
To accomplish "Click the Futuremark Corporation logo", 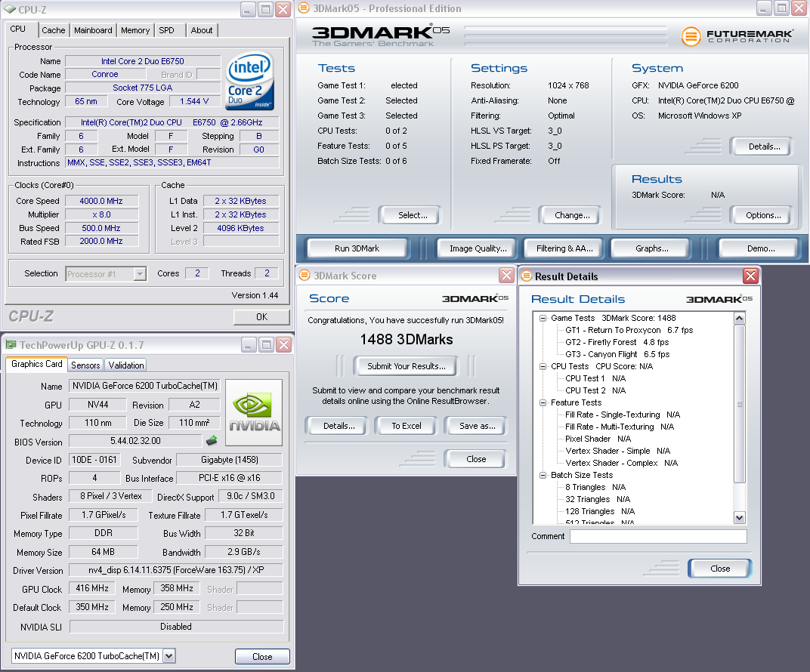I will tap(737, 36).
